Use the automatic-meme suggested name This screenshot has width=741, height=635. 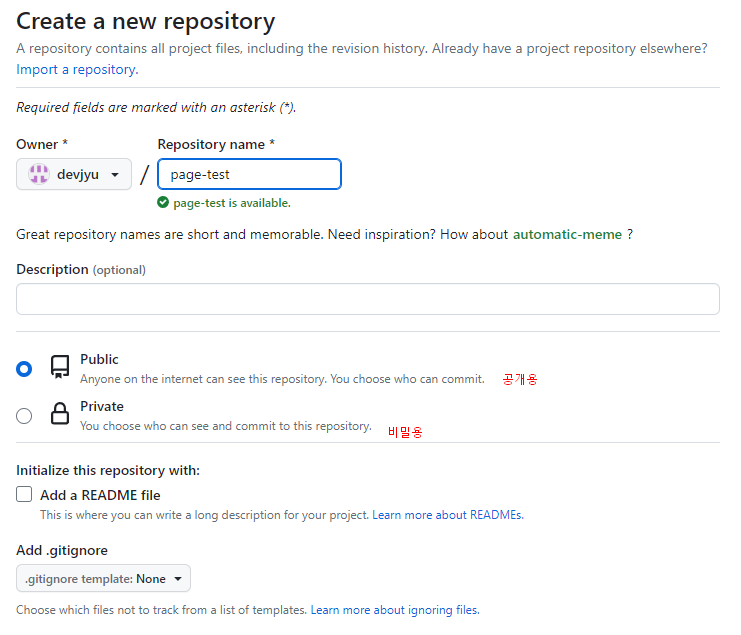click(567, 234)
